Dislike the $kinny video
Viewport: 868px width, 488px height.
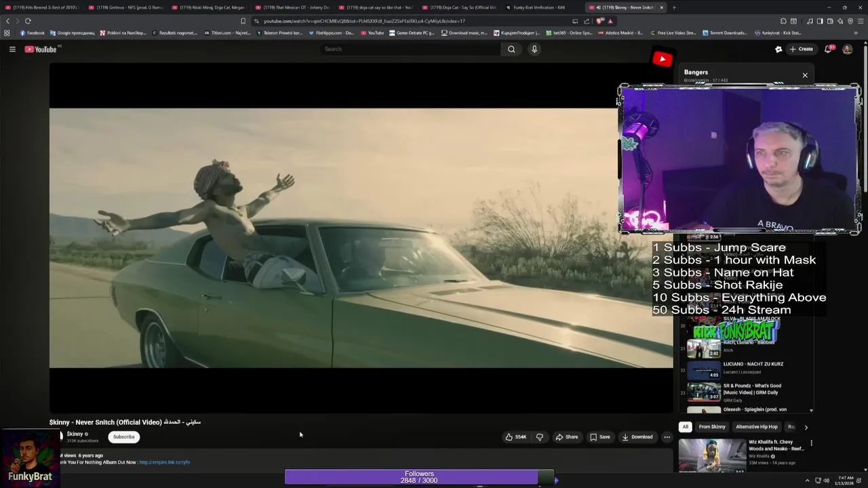click(540, 437)
